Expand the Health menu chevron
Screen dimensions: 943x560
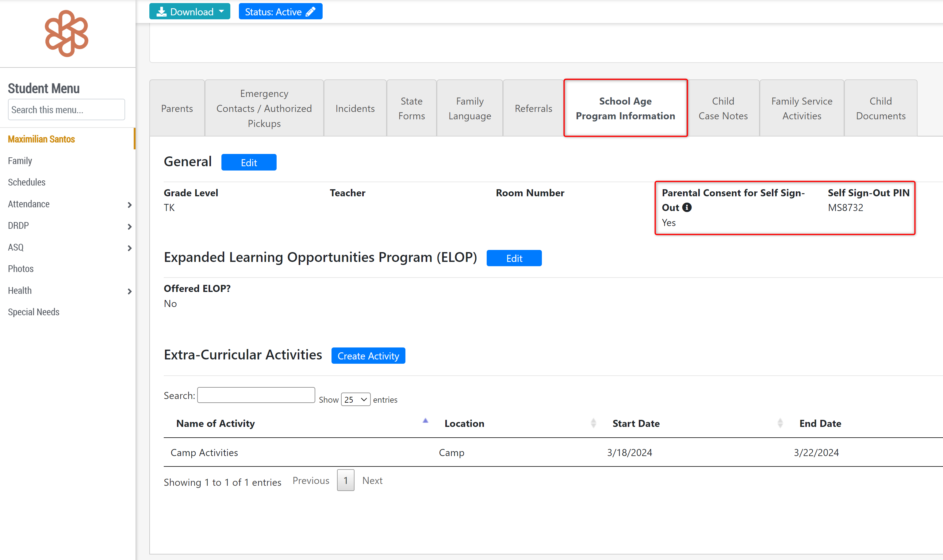(129, 291)
